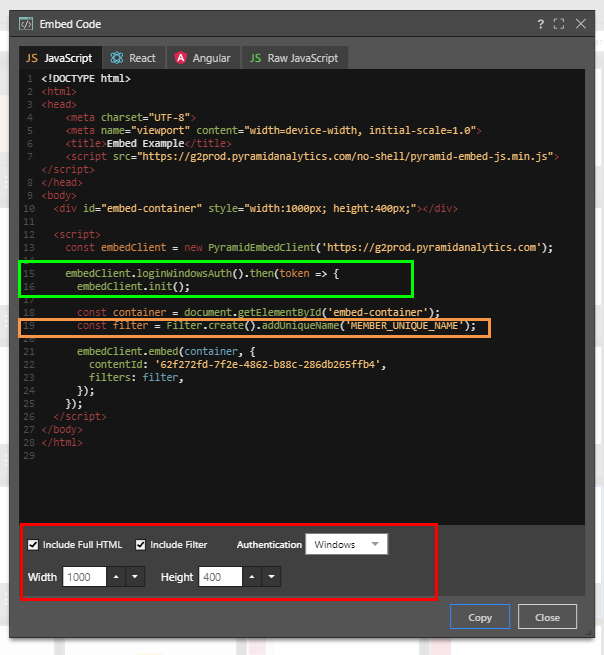
Task: Click into the Width input field
Action: point(84,577)
